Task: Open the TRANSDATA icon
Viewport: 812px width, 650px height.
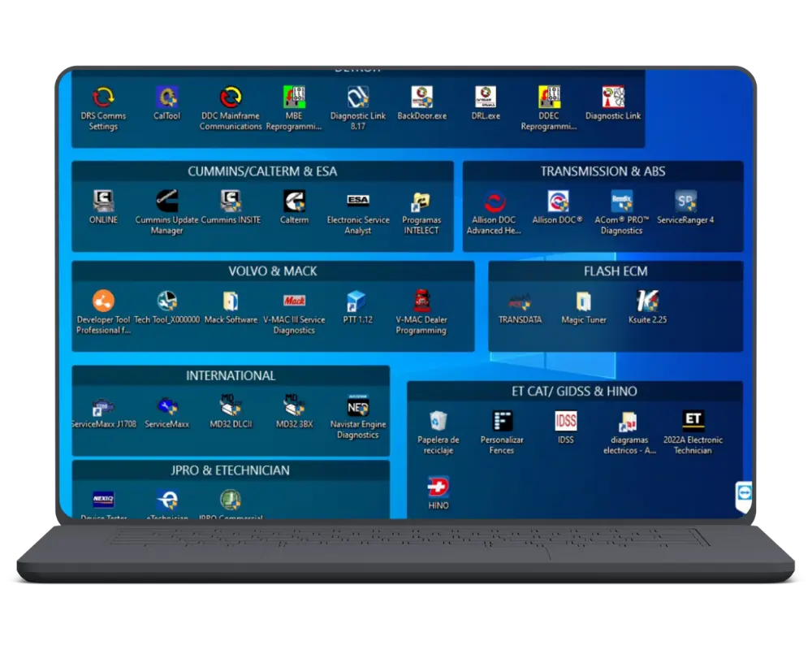Action: [520, 301]
